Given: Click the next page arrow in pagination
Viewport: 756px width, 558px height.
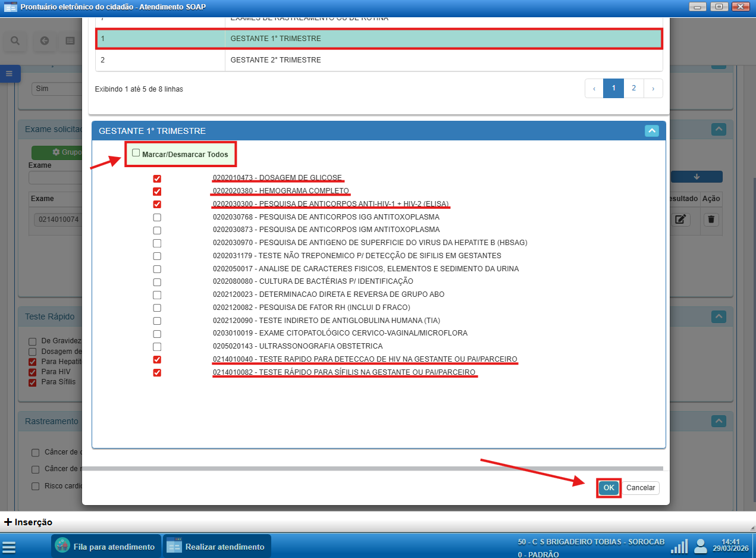Looking at the screenshot, I should [653, 88].
